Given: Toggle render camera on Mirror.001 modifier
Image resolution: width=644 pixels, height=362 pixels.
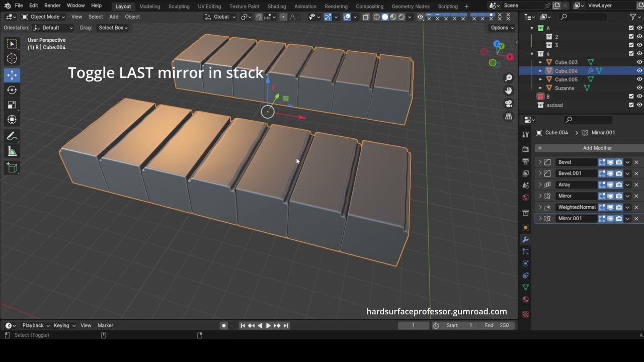Looking at the screenshot, I should [x=619, y=219].
